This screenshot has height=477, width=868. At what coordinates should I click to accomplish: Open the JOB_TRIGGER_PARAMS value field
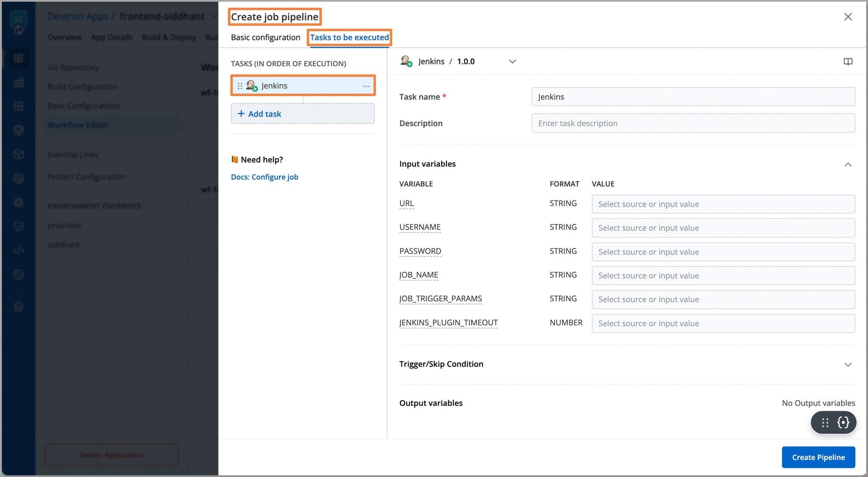[x=723, y=300]
